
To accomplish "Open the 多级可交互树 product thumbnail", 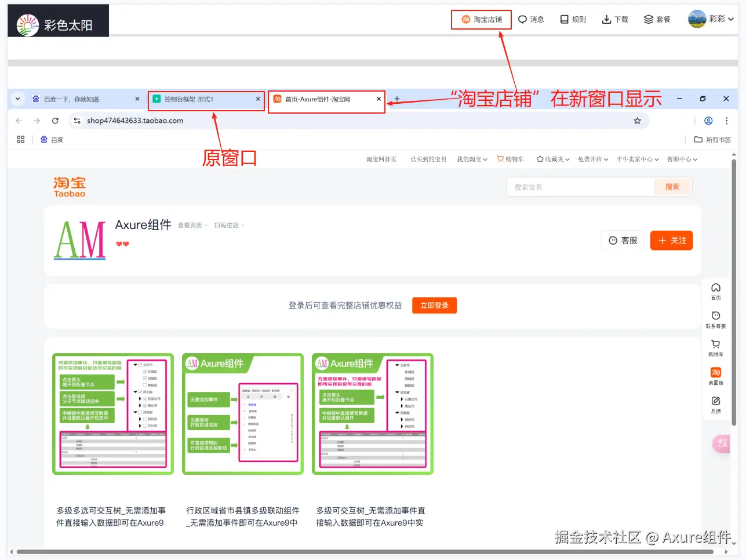I will click(x=373, y=414).
